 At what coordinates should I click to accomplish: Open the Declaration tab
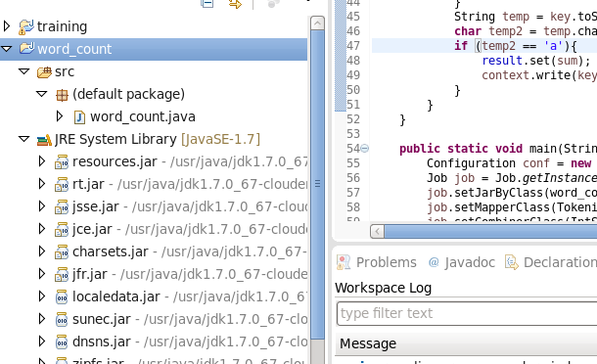(x=551, y=262)
